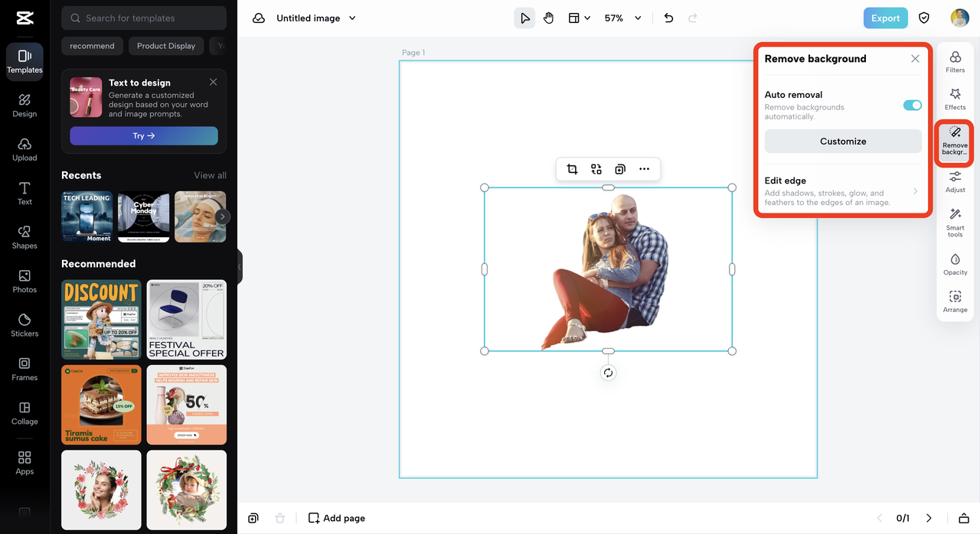Open the layout view dropdown
The height and width of the screenshot is (534, 980).
[x=579, y=18]
